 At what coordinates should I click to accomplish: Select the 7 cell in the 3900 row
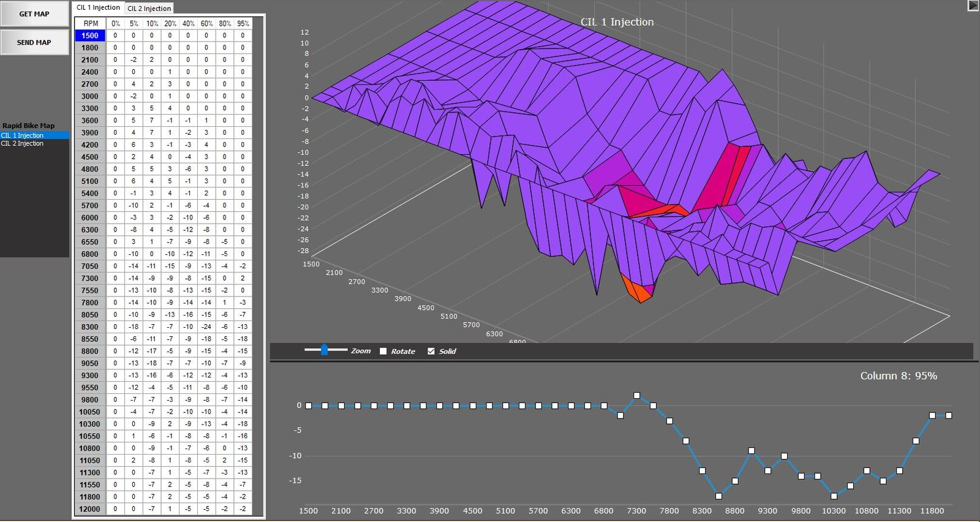pos(152,132)
